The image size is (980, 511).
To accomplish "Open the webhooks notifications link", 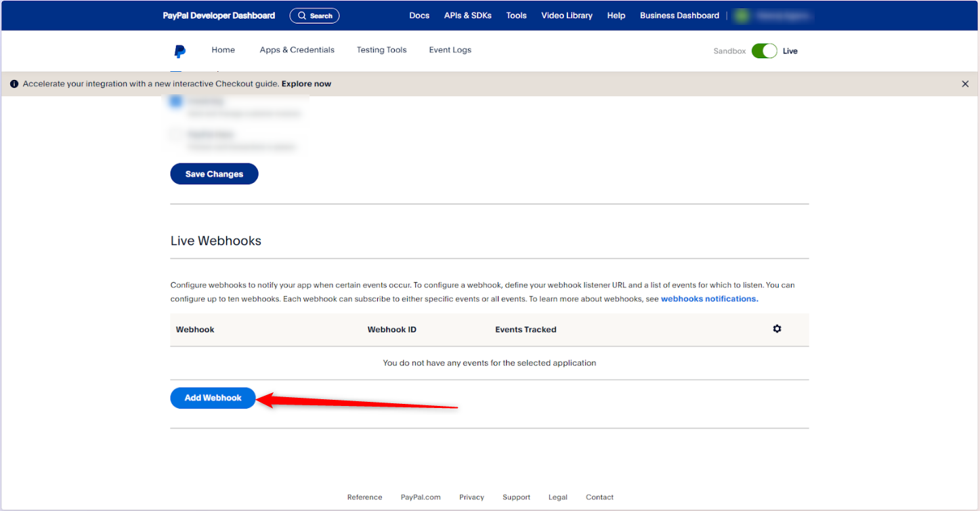I will click(709, 299).
